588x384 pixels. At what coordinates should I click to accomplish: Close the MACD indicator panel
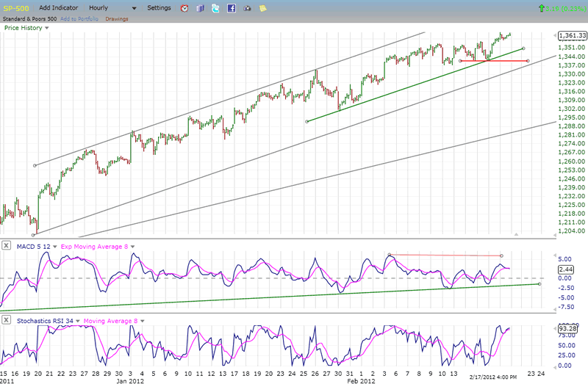coord(6,245)
